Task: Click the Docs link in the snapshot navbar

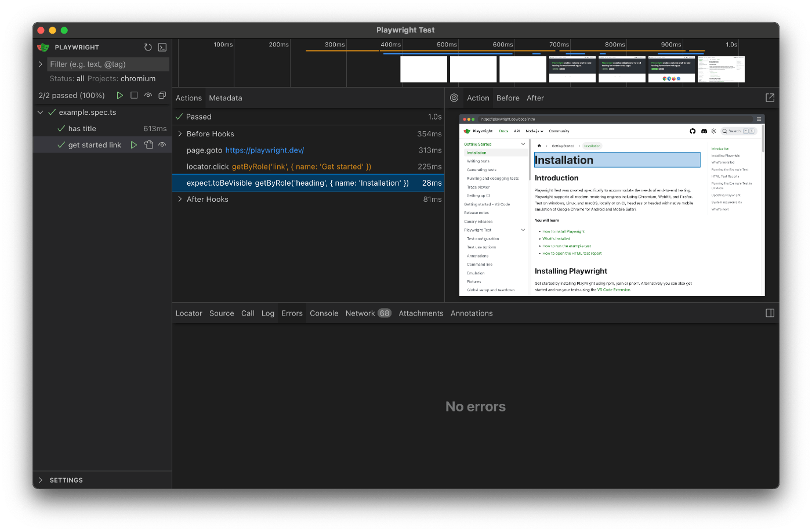Action: click(503, 131)
